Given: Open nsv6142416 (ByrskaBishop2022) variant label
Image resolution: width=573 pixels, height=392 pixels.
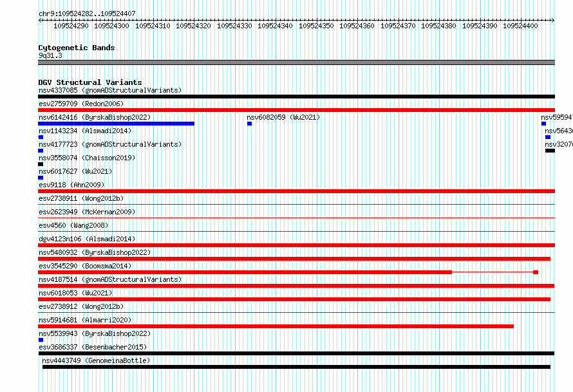Looking at the screenshot, I should (x=95, y=117).
